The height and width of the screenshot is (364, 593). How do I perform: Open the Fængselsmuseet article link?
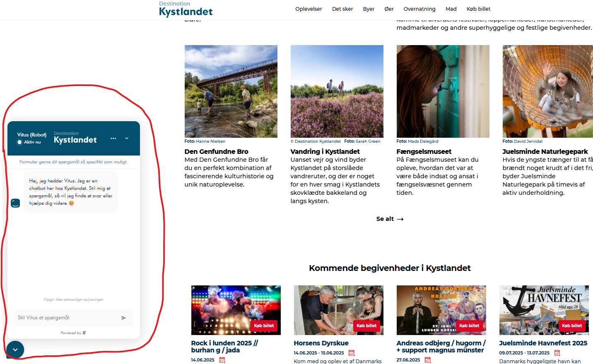point(424,151)
